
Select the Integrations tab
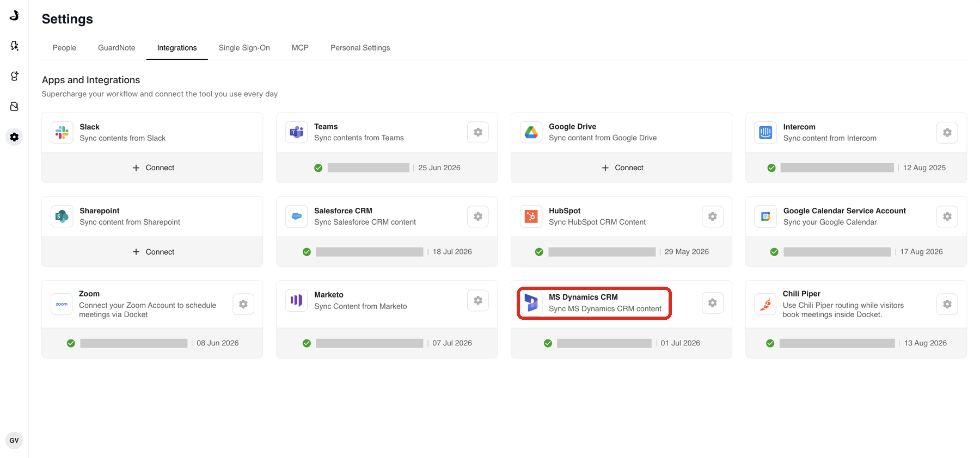coord(177,48)
